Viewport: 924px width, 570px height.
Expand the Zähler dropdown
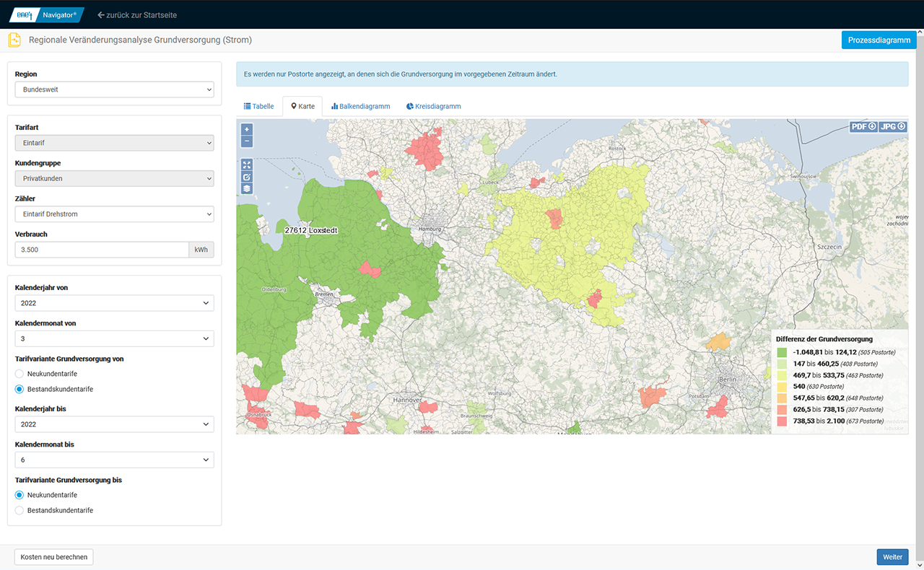pyautogui.click(x=114, y=214)
